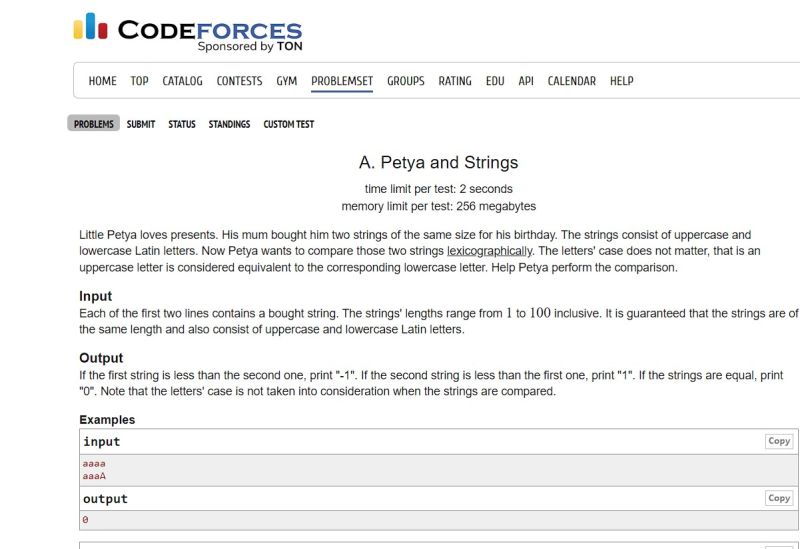Copy the example input
Viewport: 800px width, 549px height.
coord(779,441)
